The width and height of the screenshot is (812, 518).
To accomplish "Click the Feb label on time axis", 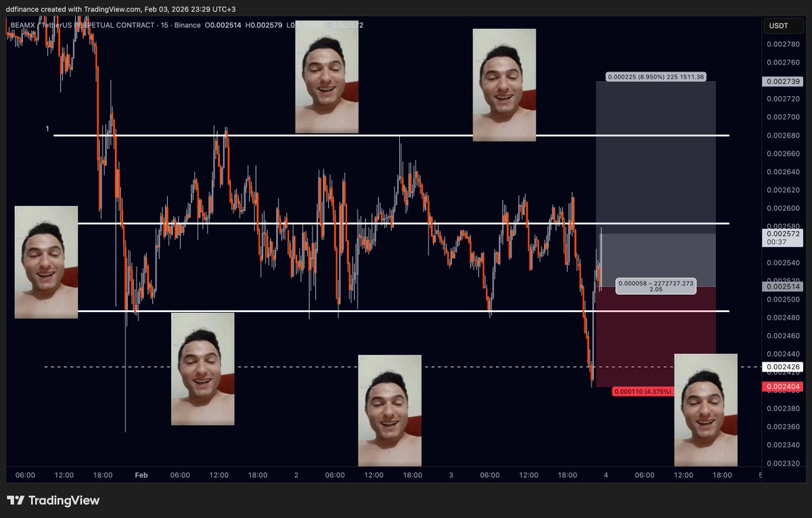I will tap(141, 475).
